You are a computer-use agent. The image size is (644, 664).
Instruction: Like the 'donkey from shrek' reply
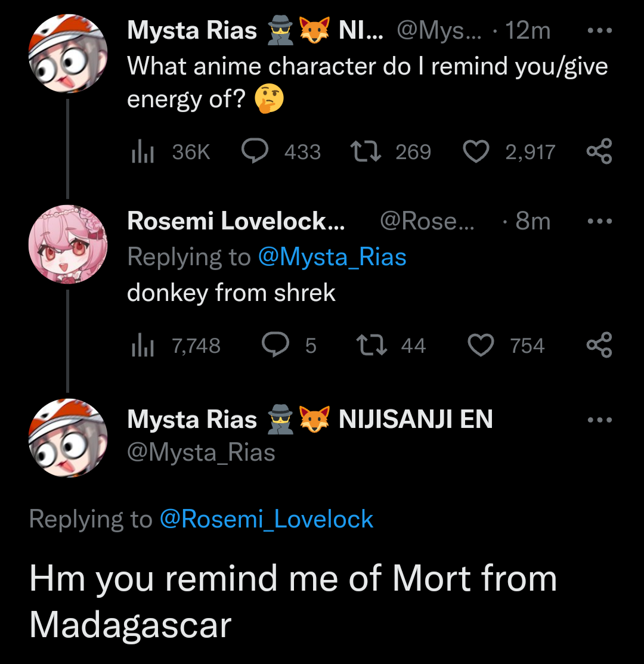pyautogui.click(x=481, y=345)
